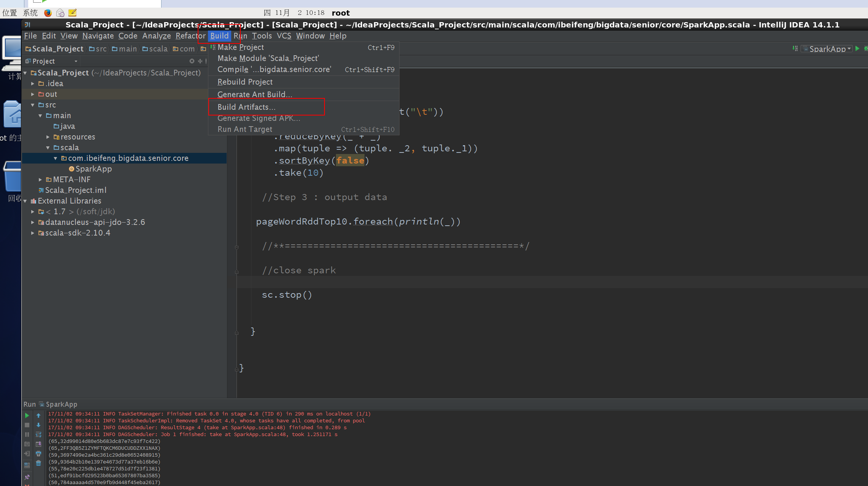The width and height of the screenshot is (868, 486).
Task: Click the Restore Layout icon in the Run panel
Action: pyautogui.click(x=27, y=465)
